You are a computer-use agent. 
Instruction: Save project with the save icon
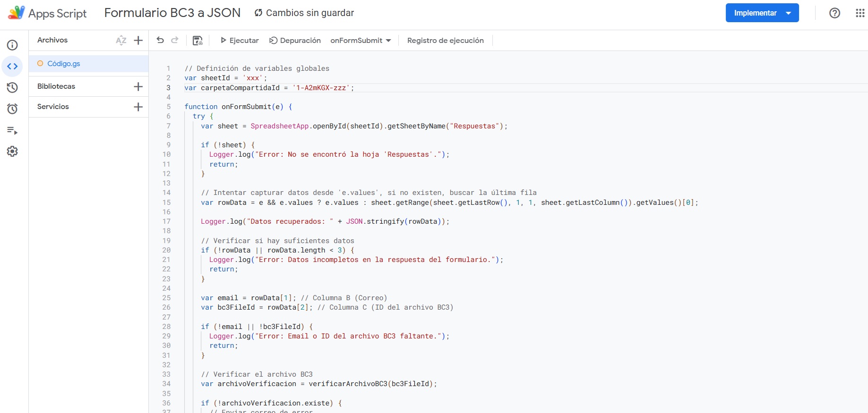pos(198,41)
